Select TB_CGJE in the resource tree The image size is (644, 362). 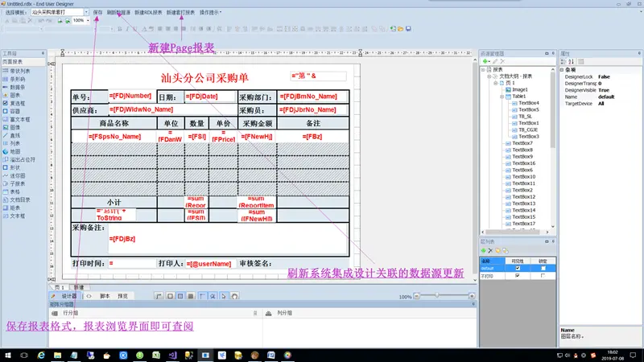coord(528,130)
